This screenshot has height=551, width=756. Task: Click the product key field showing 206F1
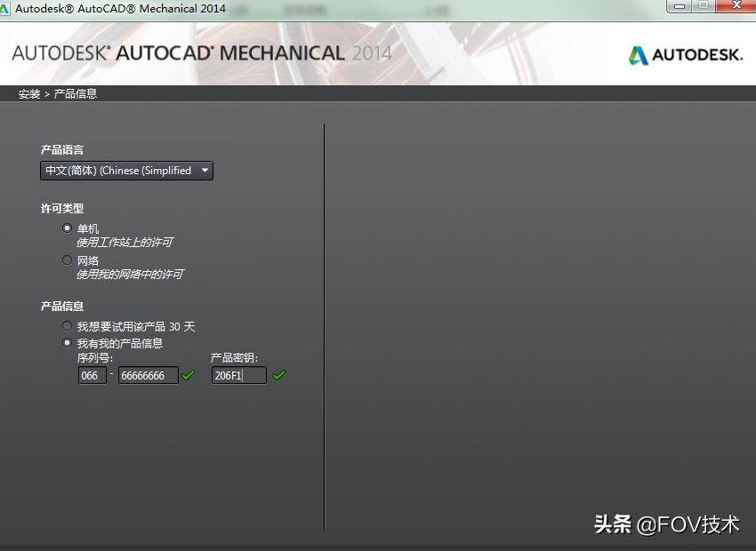(237, 375)
